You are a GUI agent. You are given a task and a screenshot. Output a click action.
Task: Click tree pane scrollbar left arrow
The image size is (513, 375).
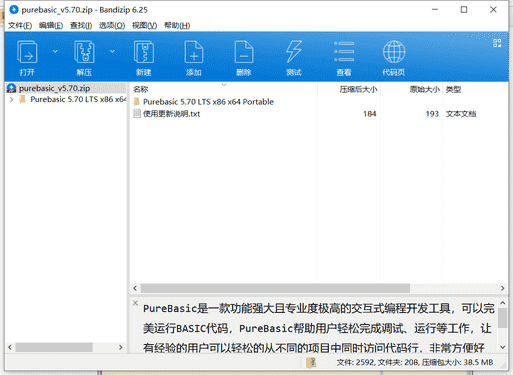pos(10,347)
